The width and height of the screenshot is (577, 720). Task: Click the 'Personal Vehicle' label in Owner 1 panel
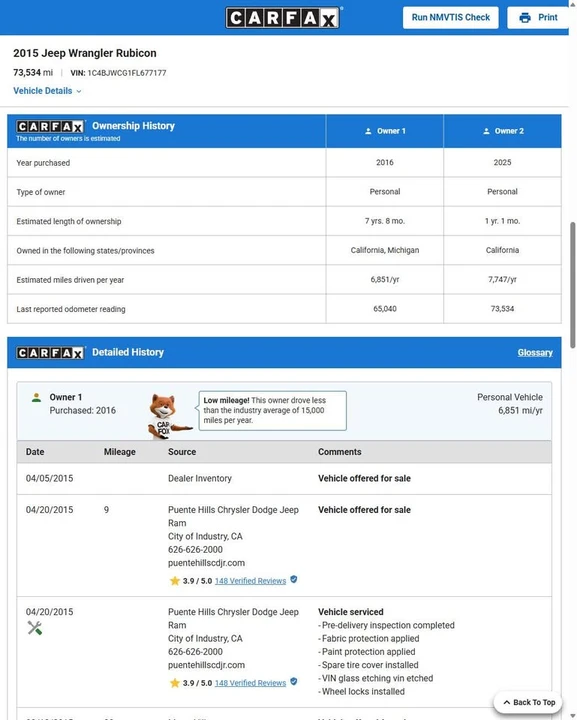click(x=510, y=397)
